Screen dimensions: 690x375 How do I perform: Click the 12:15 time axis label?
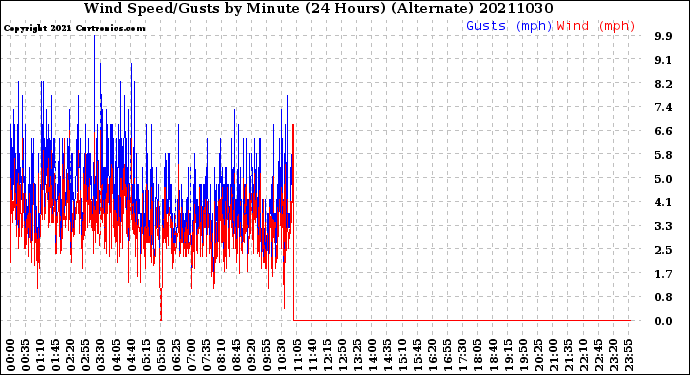point(327,355)
